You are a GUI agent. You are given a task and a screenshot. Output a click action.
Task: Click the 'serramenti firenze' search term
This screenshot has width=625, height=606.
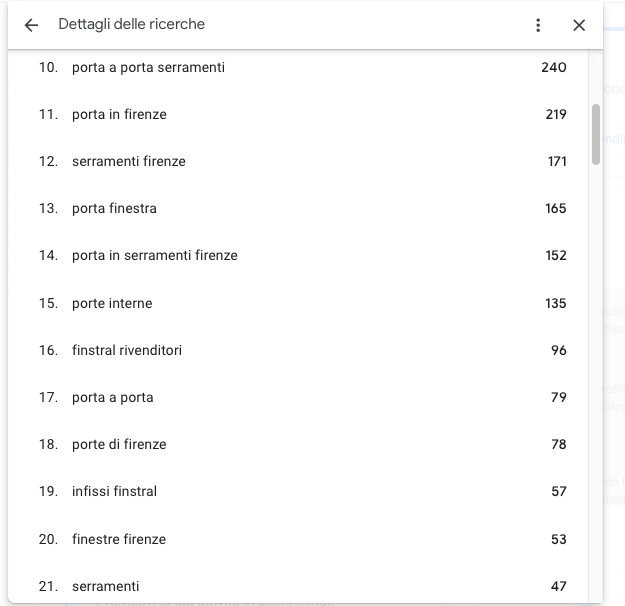[x=129, y=161]
